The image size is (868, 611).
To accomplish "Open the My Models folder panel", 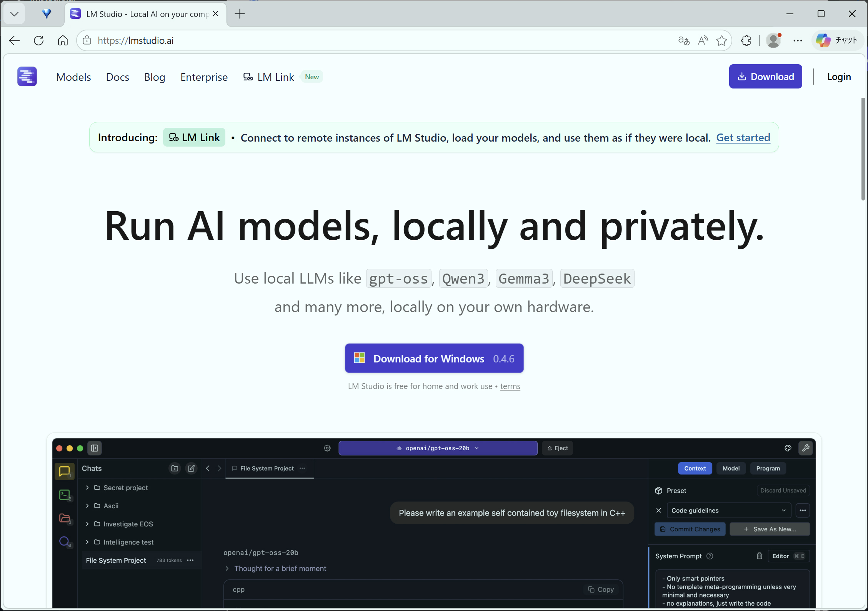I will coord(65,519).
